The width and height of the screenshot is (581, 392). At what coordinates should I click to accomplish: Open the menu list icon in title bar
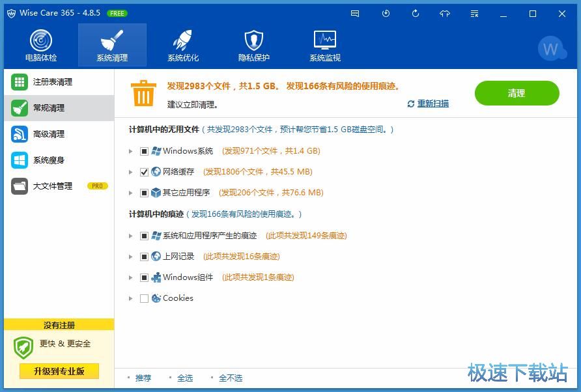coord(474,14)
